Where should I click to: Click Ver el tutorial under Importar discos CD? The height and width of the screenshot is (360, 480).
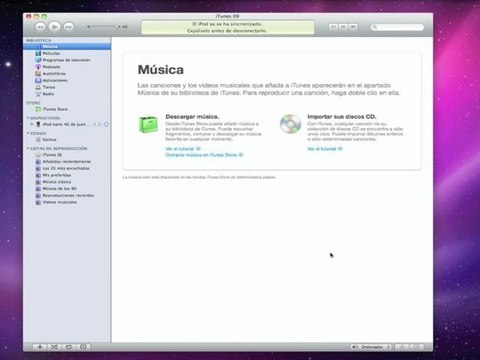[325, 149]
